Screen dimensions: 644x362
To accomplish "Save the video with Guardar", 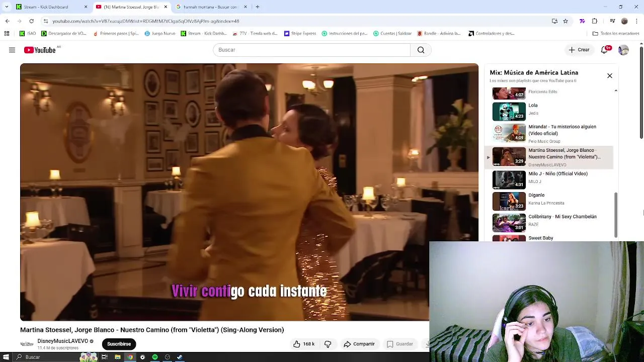I will point(400,344).
